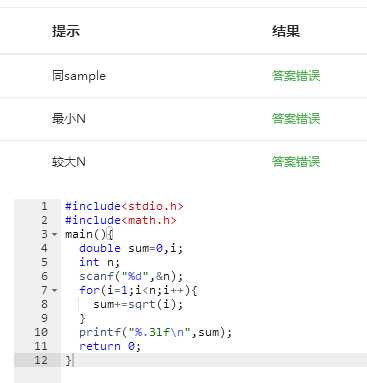Click the sum+=sqrt(i); statement
The image size is (367, 383).
(x=138, y=305)
